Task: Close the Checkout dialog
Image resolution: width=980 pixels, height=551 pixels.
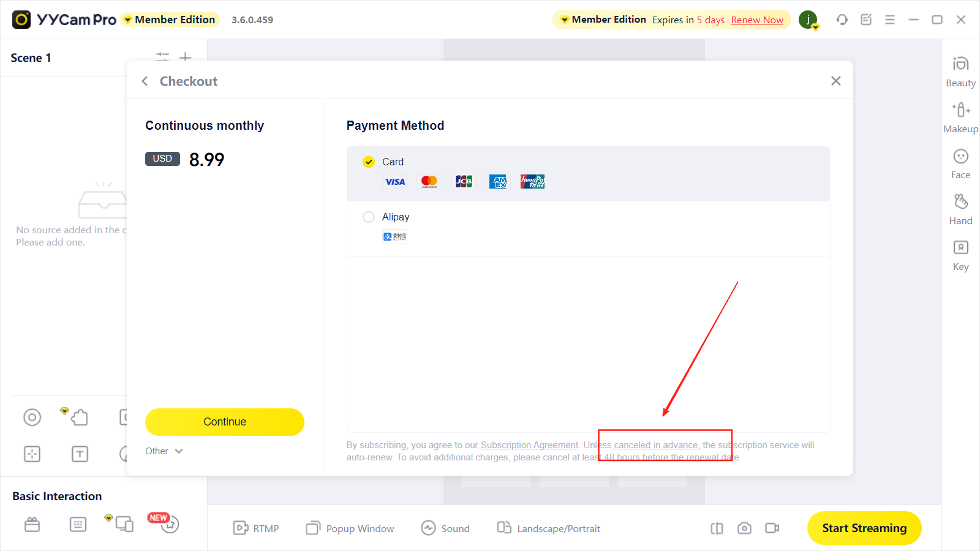Action: tap(835, 81)
